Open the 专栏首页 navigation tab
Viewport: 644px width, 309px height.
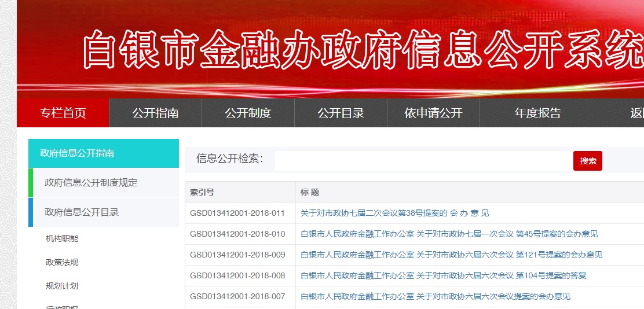tap(63, 113)
